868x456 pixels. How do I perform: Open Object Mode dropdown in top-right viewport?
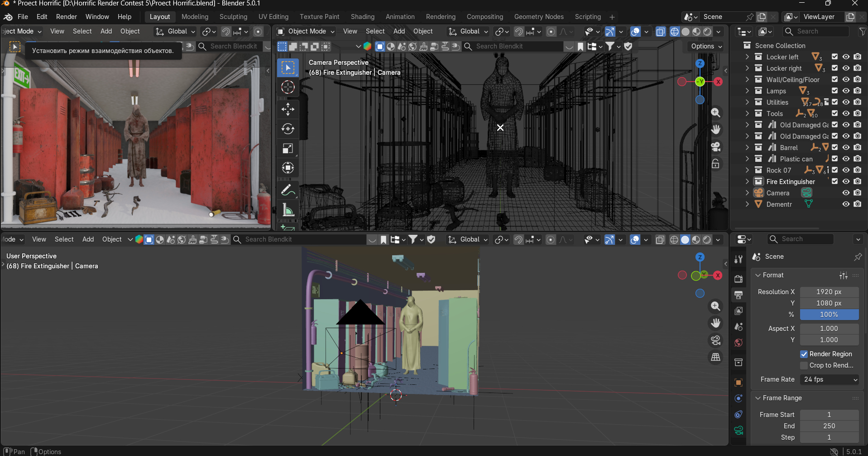(x=306, y=31)
